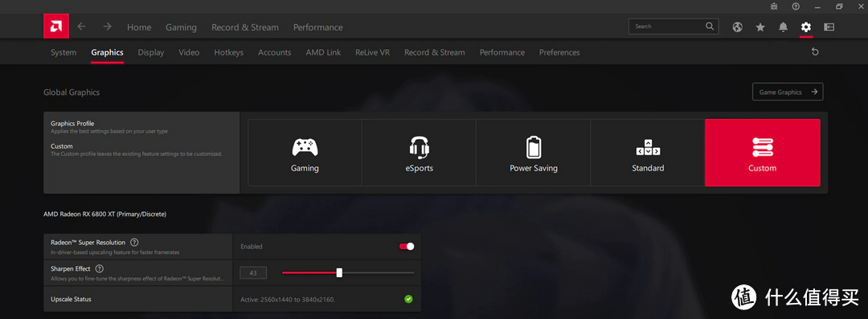The height and width of the screenshot is (319, 868).
Task: Go forward with the right arrow icon
Action: point(108,27)
